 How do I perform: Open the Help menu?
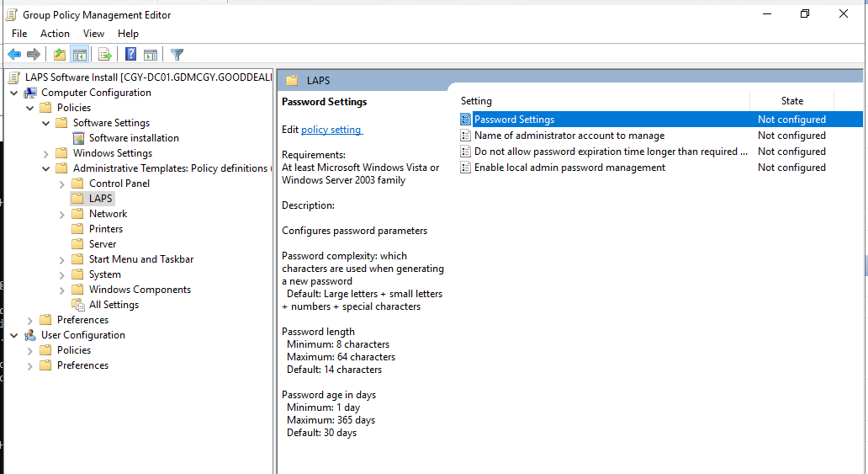[128, 34]
